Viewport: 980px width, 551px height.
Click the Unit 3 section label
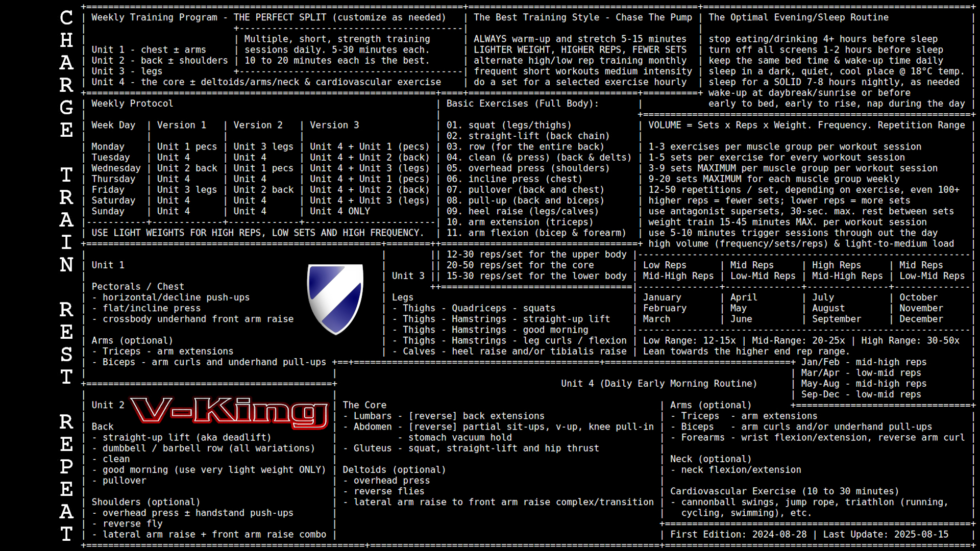coord(408,276)
